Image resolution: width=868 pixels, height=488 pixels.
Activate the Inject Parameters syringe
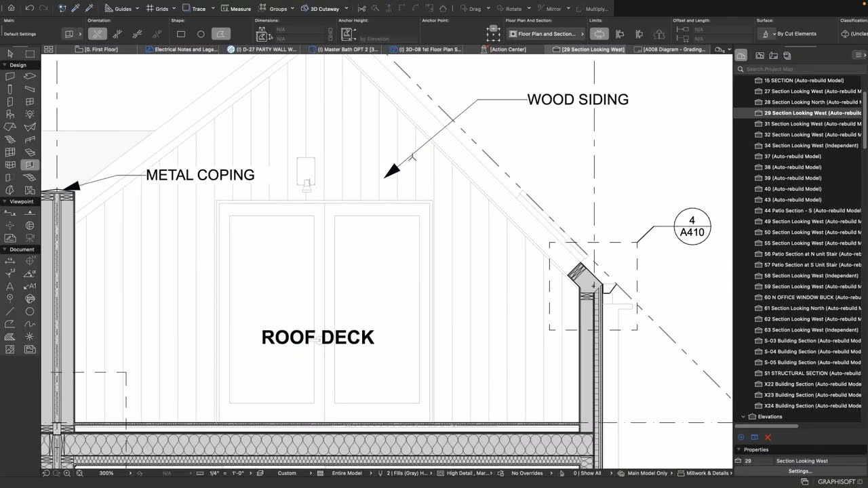coord(89,8)
